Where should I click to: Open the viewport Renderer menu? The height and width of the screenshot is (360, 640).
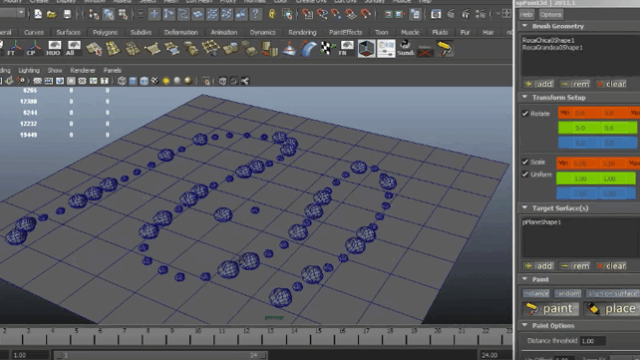tap(82, 70)
